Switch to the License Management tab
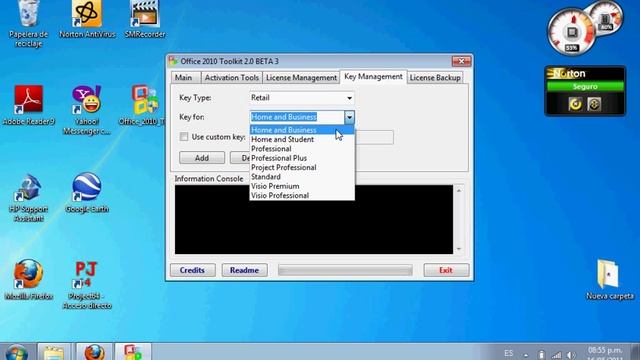This screenshot has height=360, width=640. coord(301,78)
